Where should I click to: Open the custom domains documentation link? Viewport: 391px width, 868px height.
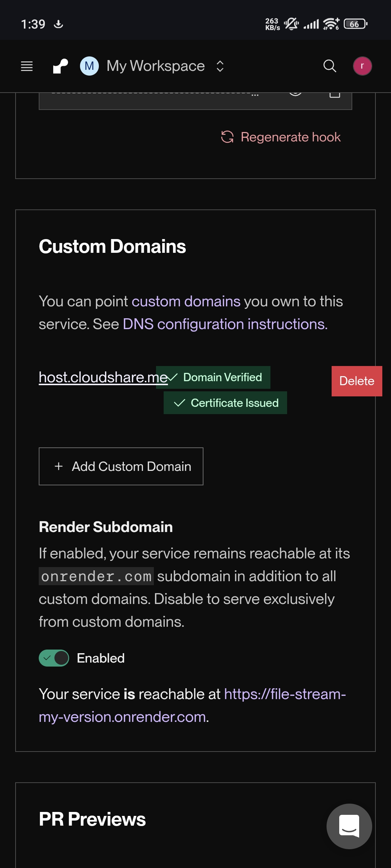tap(186, 301)
